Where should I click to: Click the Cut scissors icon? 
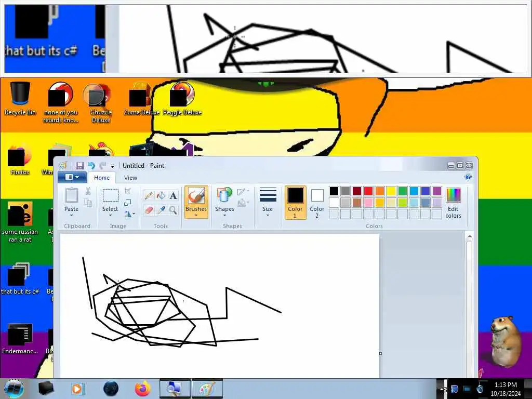point(88,191)
